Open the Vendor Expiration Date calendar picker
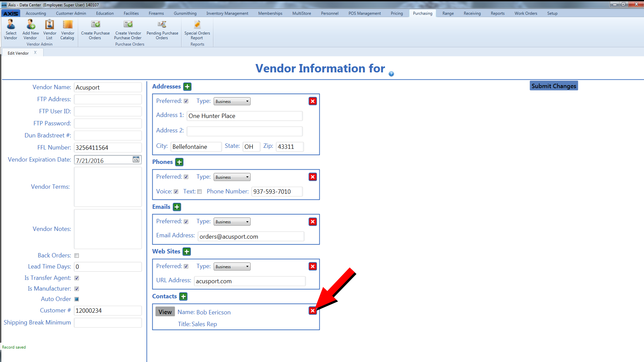 (136, 160)
